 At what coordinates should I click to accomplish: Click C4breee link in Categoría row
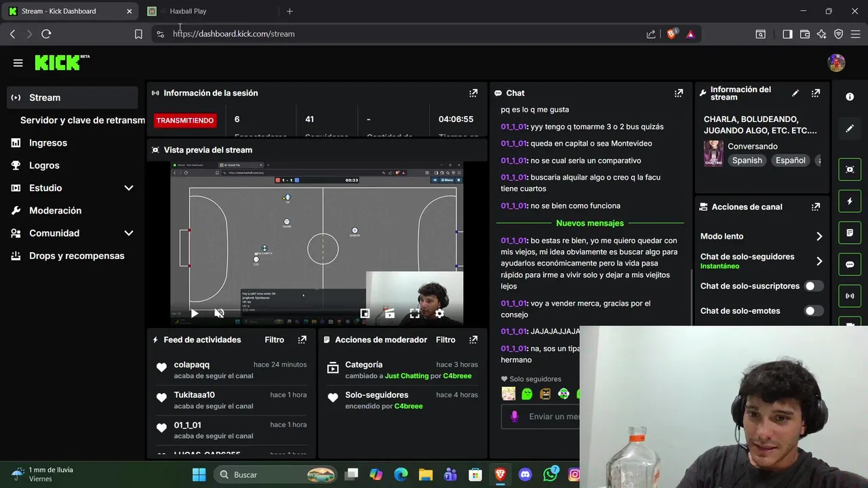[x=457, y=376]
